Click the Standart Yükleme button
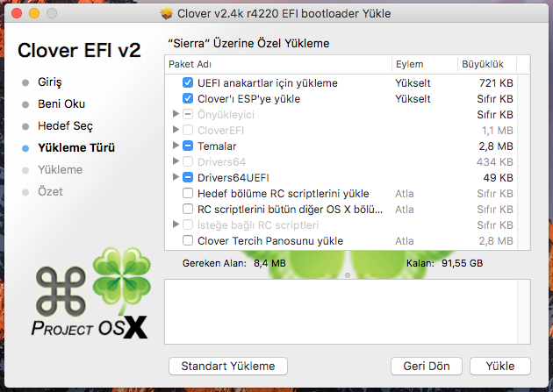 228,367
